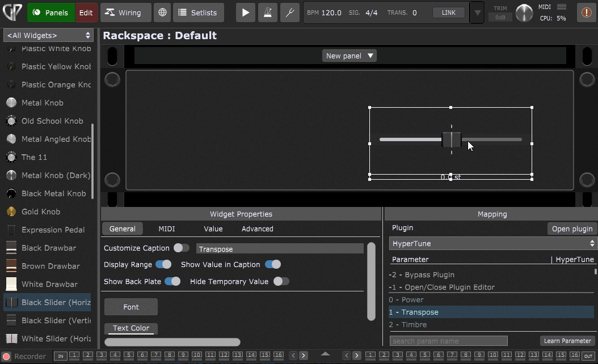Viewport: 598px width, 364px height.
Task: Open the All Widgets dropdown
Action: (x=48, y=35)
